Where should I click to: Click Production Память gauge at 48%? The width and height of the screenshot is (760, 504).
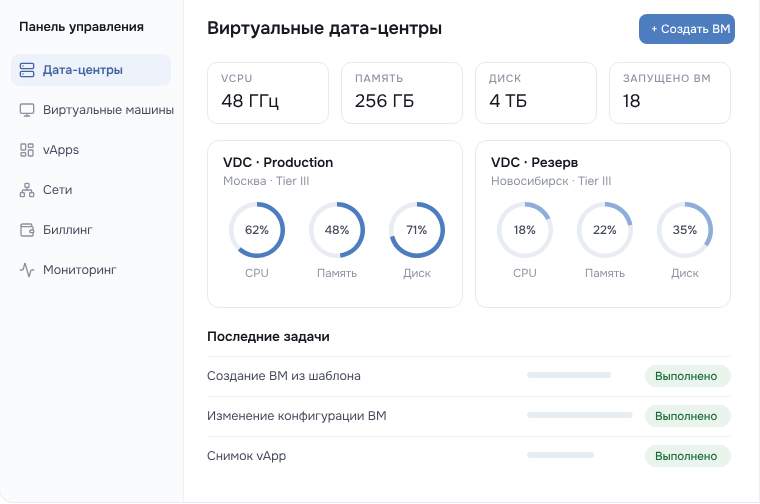(x=337, y=230)
